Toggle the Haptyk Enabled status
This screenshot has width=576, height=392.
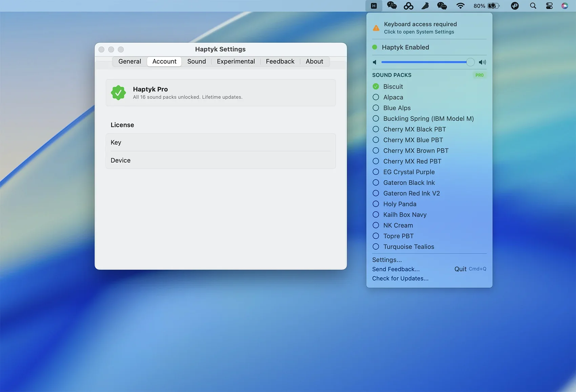click(x=405, y=47)
